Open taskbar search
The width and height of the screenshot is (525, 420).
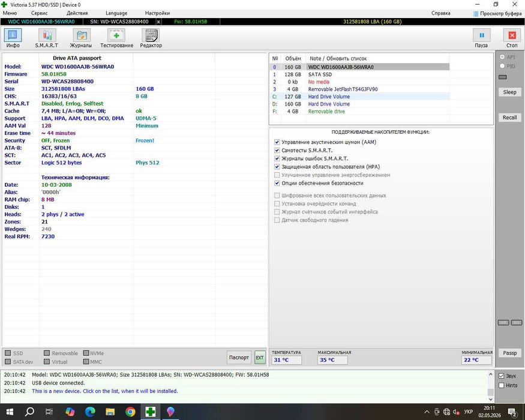(29, 411)
